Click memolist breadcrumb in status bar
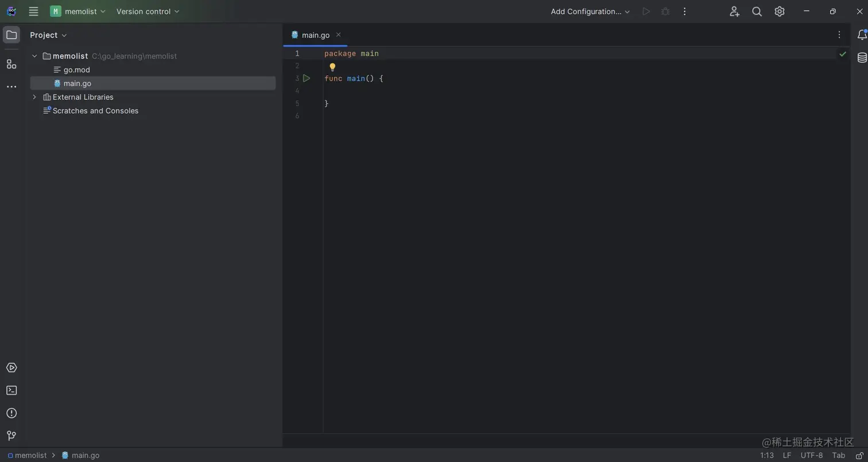The width and height of the screenshot is (868, 462). click(27, 455)
